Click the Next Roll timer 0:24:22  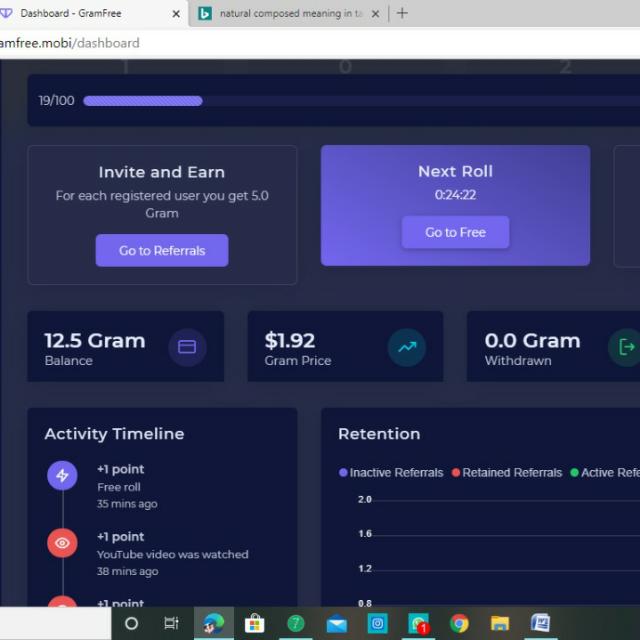pos(456,195)
